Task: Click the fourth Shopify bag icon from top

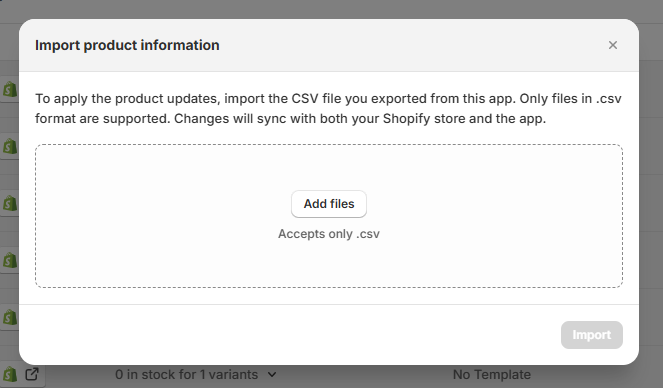Action: (10, 260)
